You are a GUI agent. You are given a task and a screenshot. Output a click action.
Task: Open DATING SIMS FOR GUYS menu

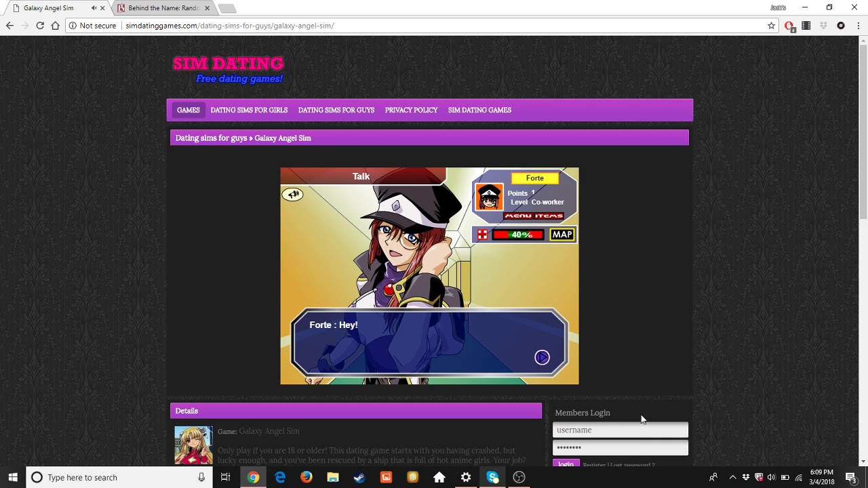click(336, 110)
